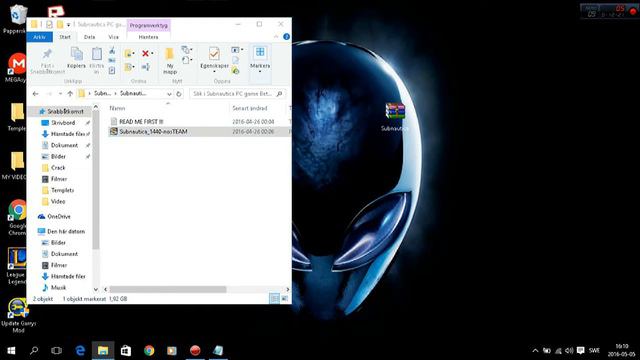640x360 pixels.
Task: Open the Action Center notification icon
Action: pos(580,351)
